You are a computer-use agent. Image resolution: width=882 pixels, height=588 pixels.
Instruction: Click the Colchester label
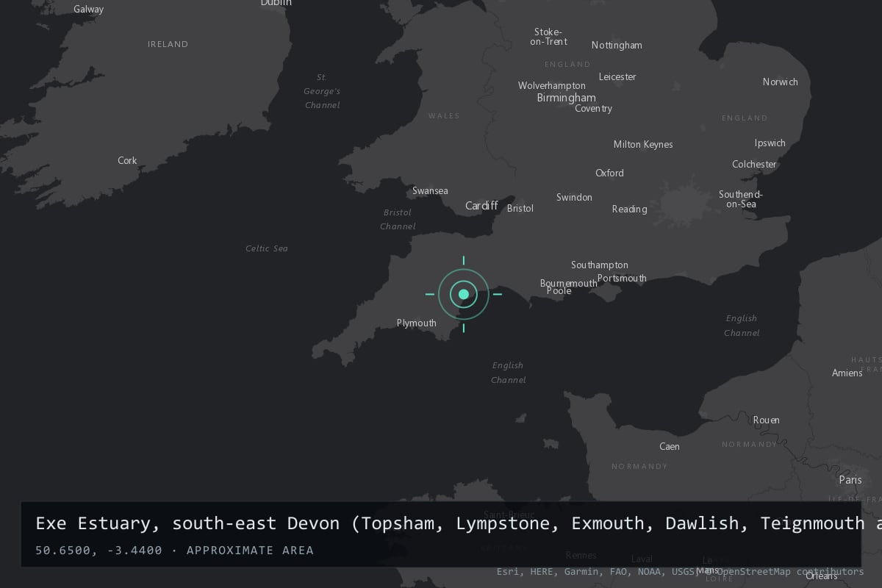pyautogui.click(x=754, y=165)
